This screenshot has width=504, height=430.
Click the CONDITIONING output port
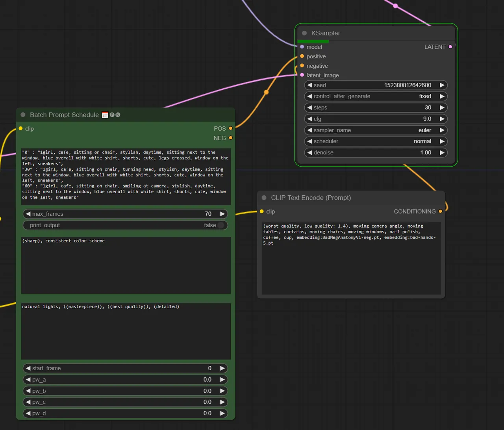[440, 211]
